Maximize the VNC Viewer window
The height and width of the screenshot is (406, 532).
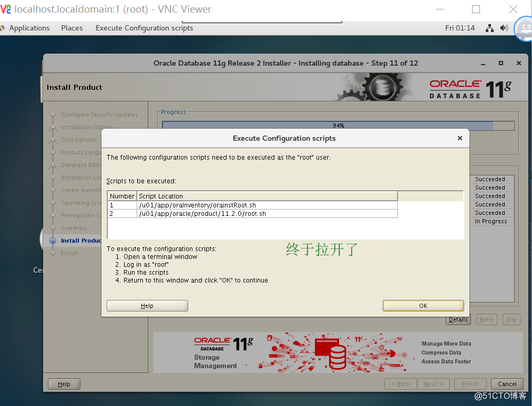476,9
